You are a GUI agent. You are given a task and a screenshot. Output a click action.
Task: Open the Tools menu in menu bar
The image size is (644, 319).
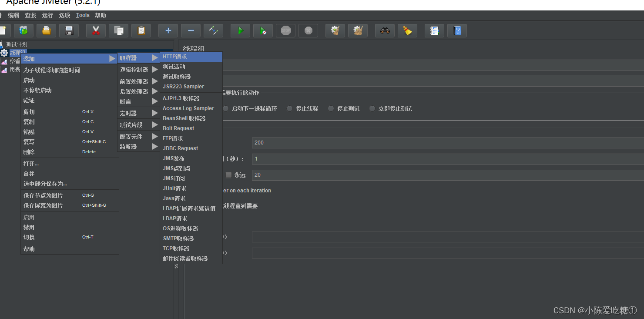(x=83, y=15)
